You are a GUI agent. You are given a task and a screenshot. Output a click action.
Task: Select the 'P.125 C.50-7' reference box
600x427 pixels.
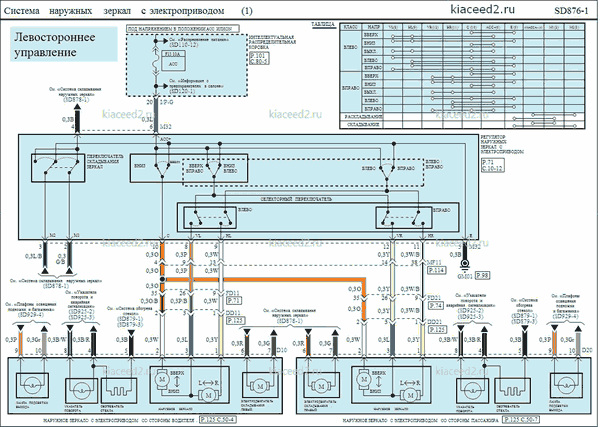(521, 420)
